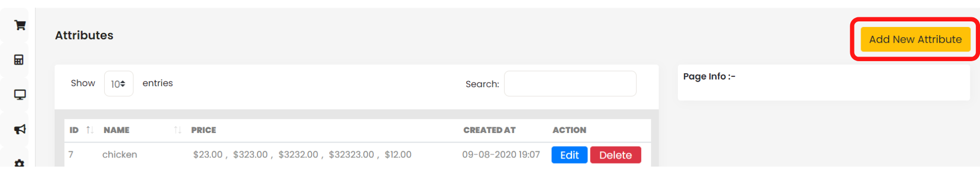Delete the chicken attribute

616,155
